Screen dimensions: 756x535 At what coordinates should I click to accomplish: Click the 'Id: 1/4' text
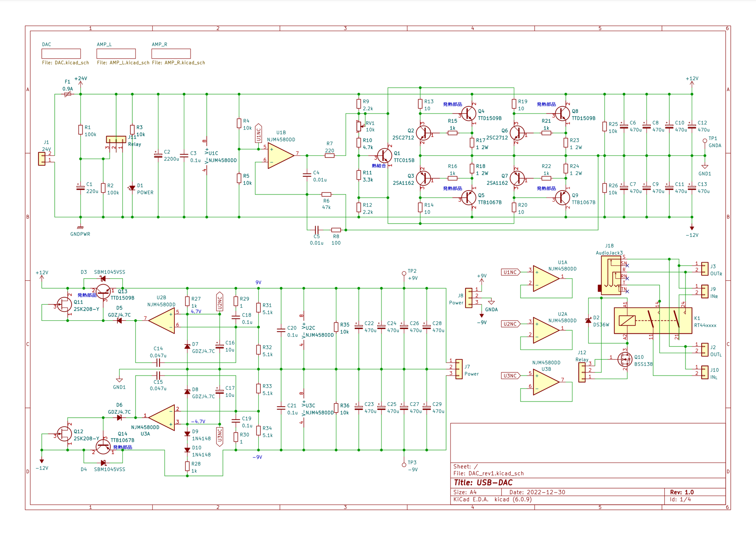tap(680, 500)
